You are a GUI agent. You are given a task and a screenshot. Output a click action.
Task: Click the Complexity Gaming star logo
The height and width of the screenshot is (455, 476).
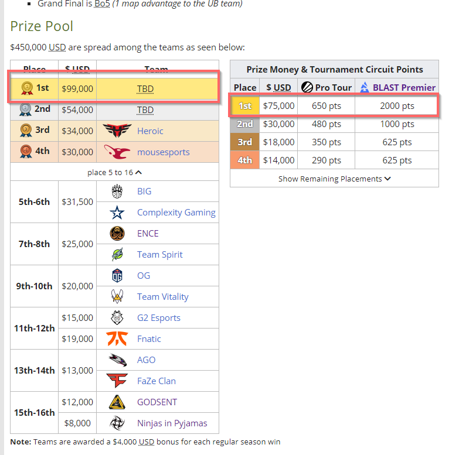click(117, 212)
